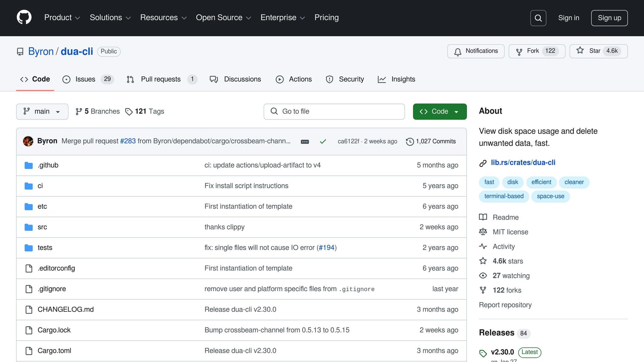Open the main branch dropdown
This screenshot has height=362, width=644.
[42, 112]
